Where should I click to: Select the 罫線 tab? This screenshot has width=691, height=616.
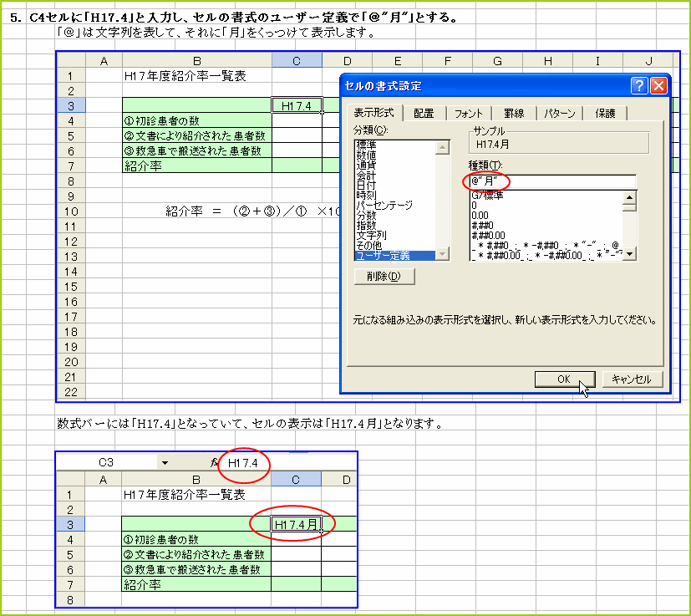tap(516, 113)
